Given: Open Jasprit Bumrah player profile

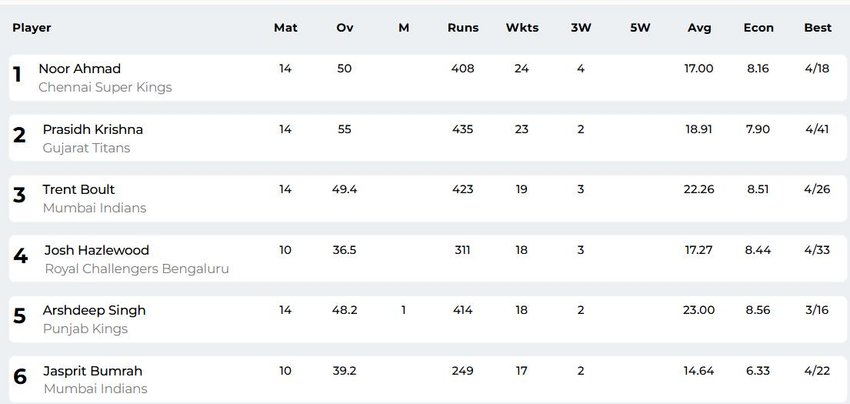Looking at the screenshot, I should coord(93,371).
